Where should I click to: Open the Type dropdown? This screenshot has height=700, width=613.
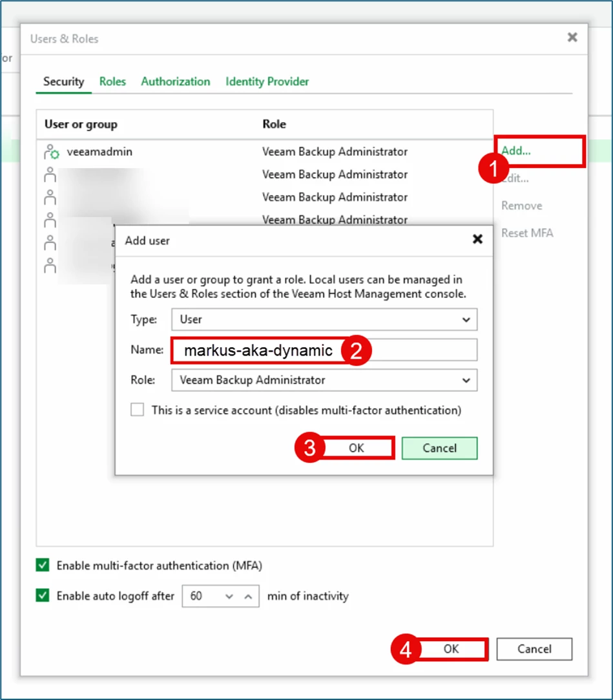[324, 320]
